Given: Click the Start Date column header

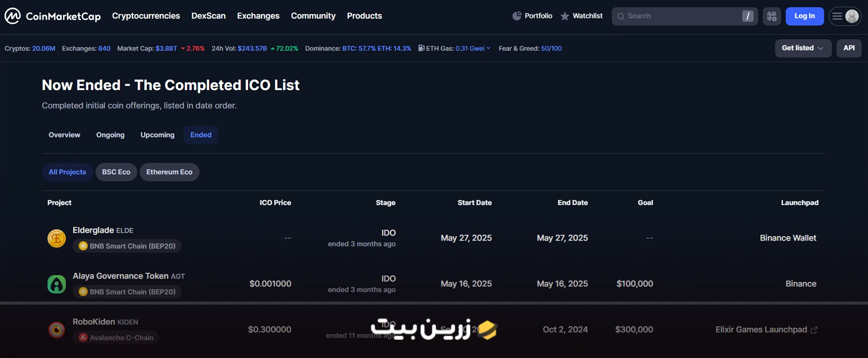Looking at the screenshot, I should [x=474, y=203].
